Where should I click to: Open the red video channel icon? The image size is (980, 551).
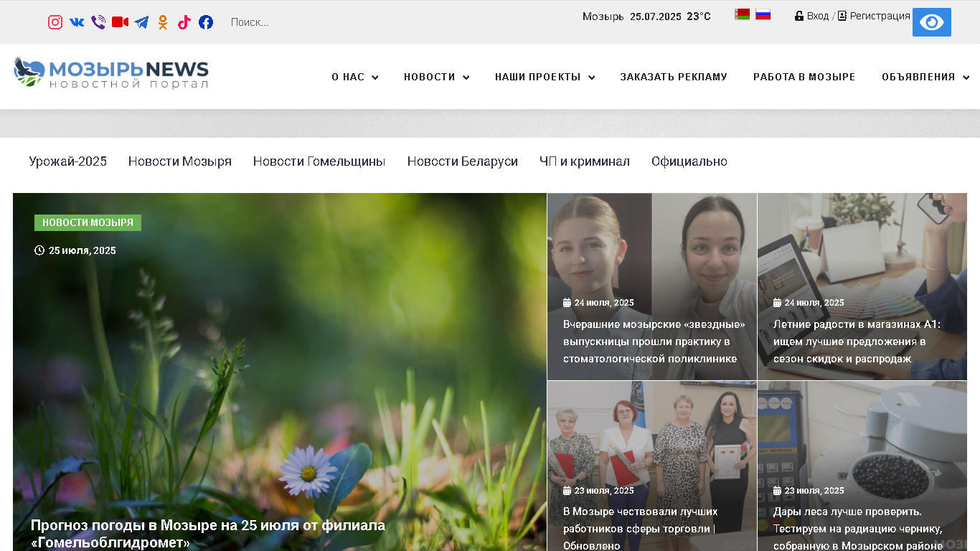[120, 22]
